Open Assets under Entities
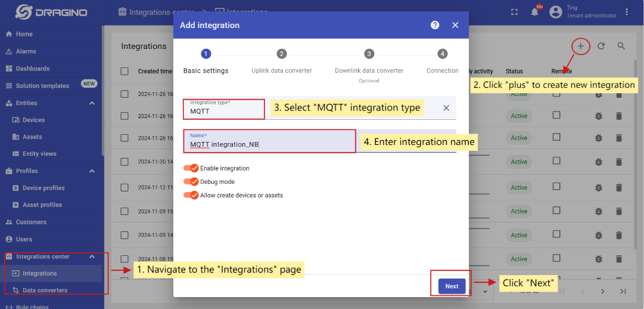Image resolution: width=644 pixels, height=309 pixels. pos(51,137)
